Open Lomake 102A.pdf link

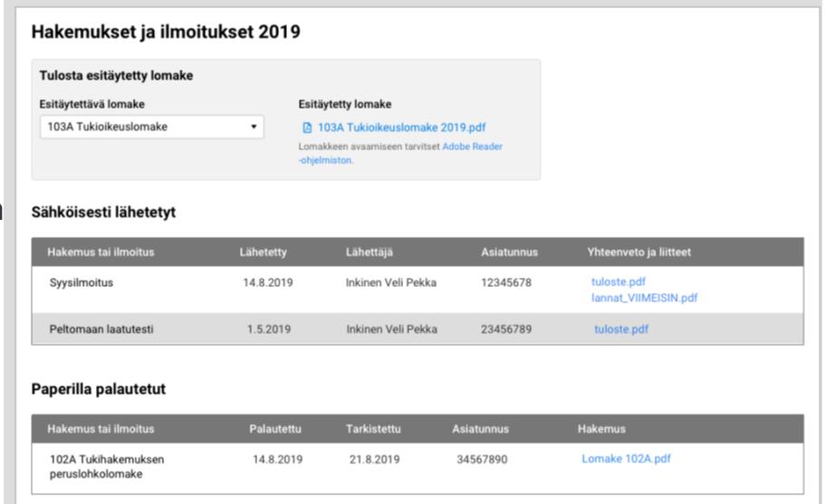[626, 459]
